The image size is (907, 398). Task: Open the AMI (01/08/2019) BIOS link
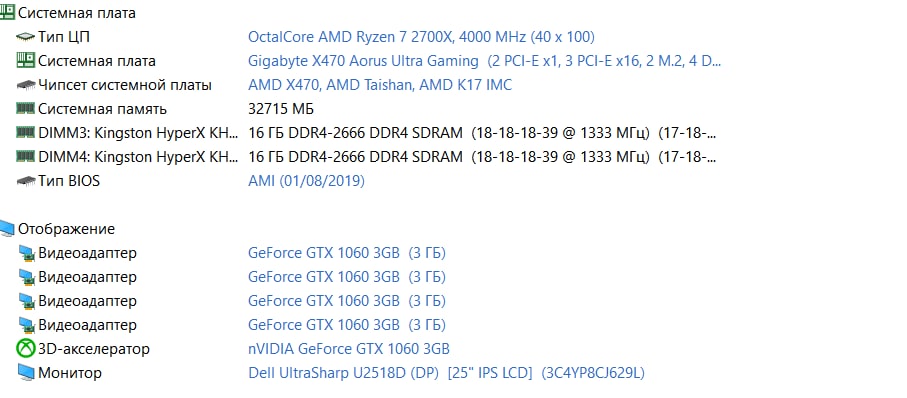coord(307,181)
